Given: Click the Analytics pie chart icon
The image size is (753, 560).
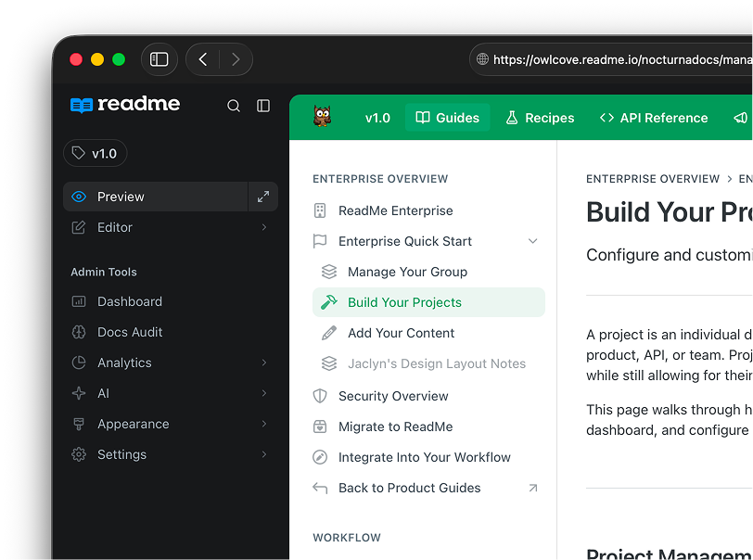Looking at the screenshot, I should click(x=78, y=363).
